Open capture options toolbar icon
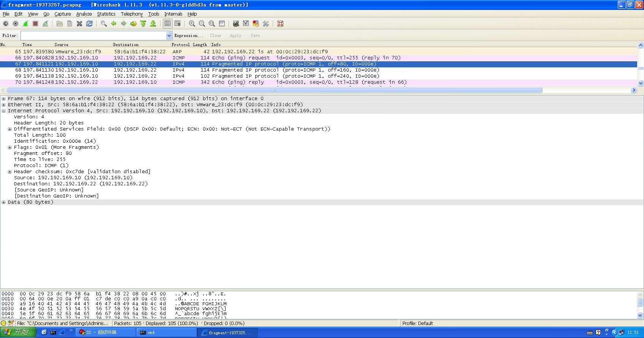The height and width of the screenshot is (338, 644). coord(16,24)
